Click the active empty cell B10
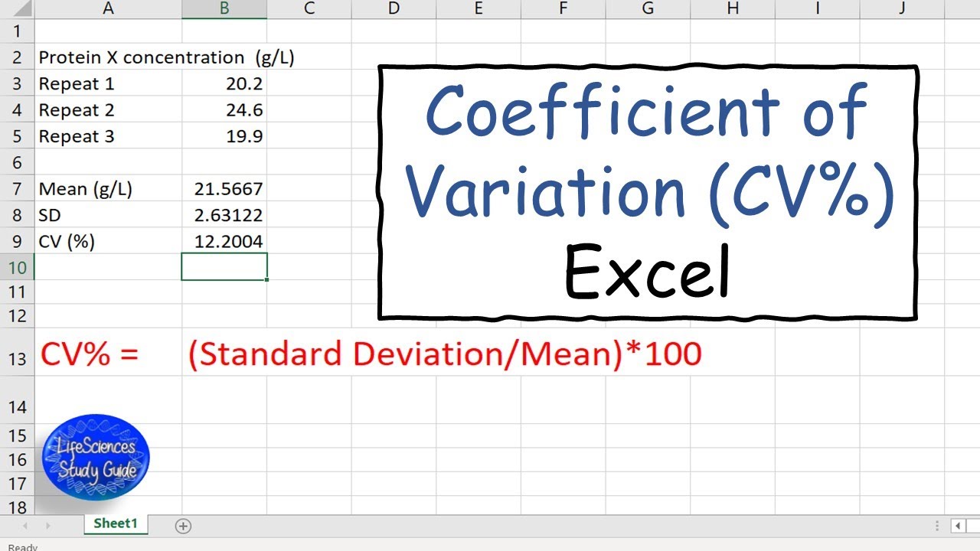 tap(224, 267)
